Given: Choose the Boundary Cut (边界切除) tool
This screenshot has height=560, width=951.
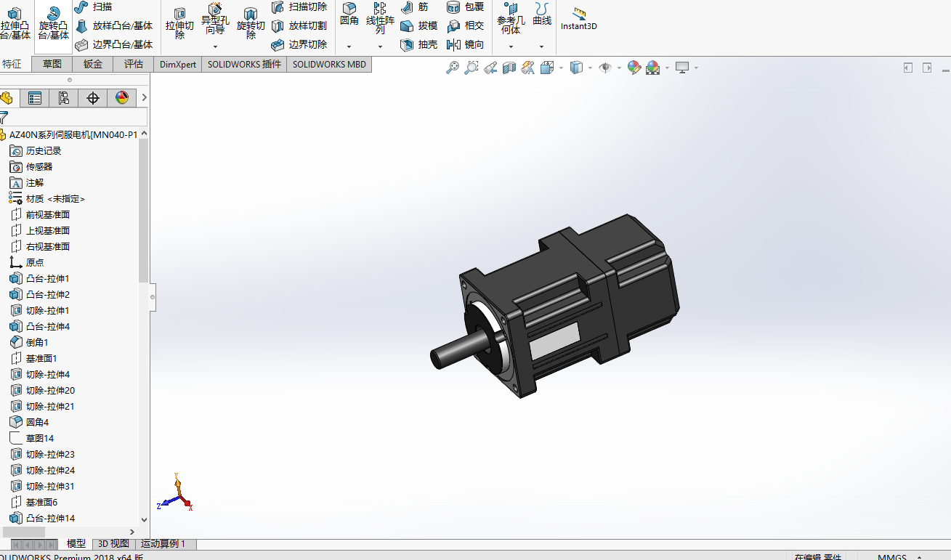Looking at the screenshot, I should coord(299,44).
